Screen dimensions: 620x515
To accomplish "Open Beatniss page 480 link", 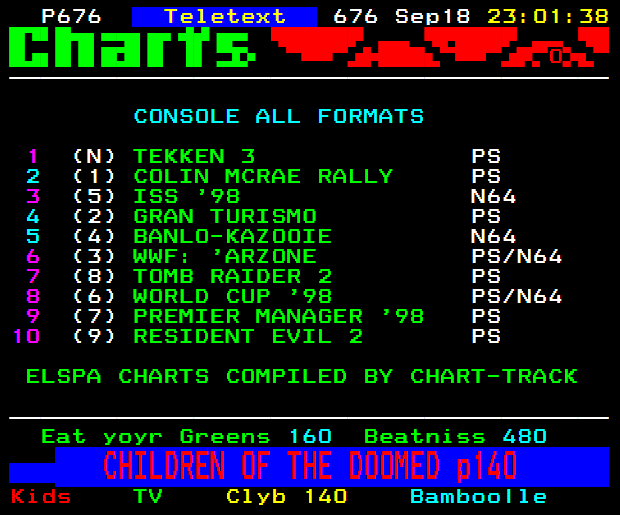I will pos(455,437).
